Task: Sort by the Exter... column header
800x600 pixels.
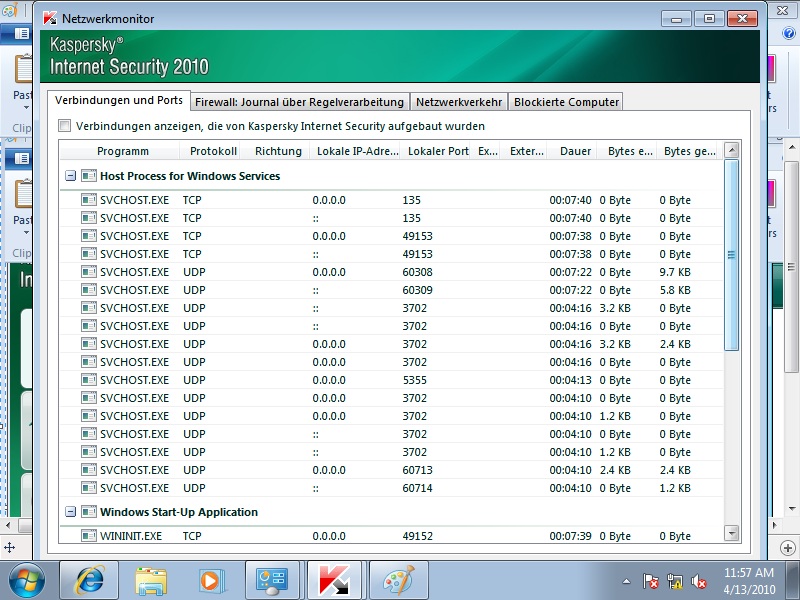Action: click(527, 151)
